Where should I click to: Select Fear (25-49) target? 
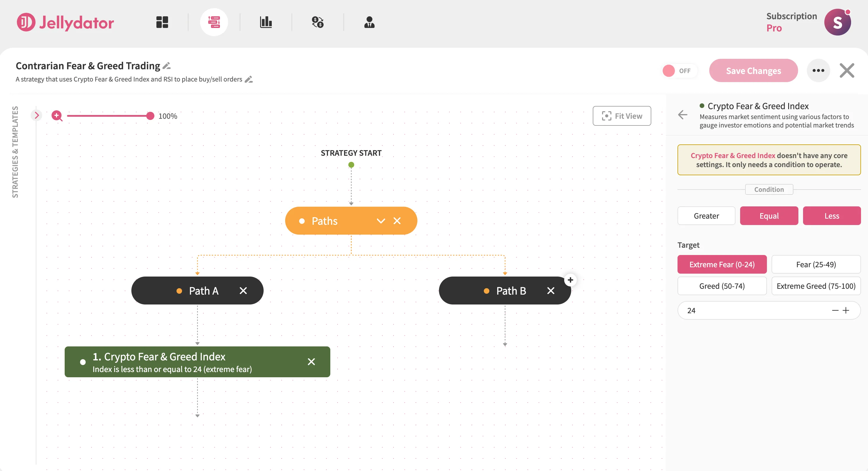[816, 264]
